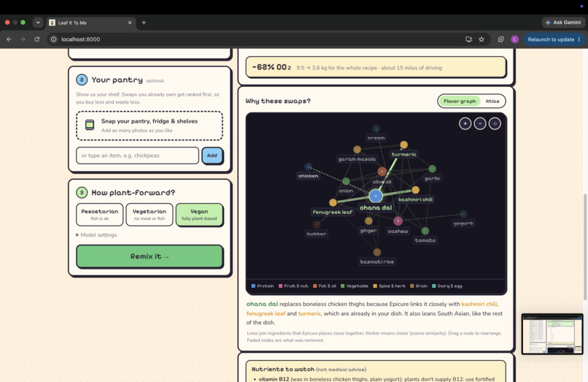Click the page vertical scrollbar
This screenshot has width=588, height=382.
(585, 246)
